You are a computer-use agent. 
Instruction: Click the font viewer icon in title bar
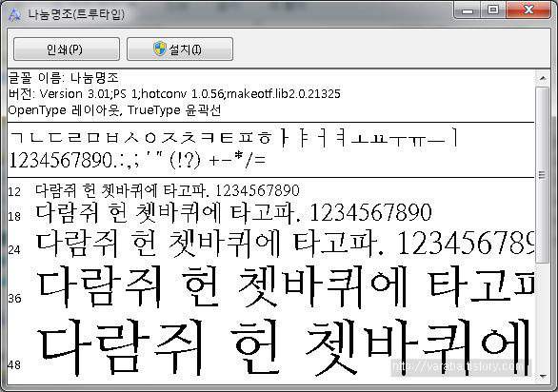click(14, 14)
